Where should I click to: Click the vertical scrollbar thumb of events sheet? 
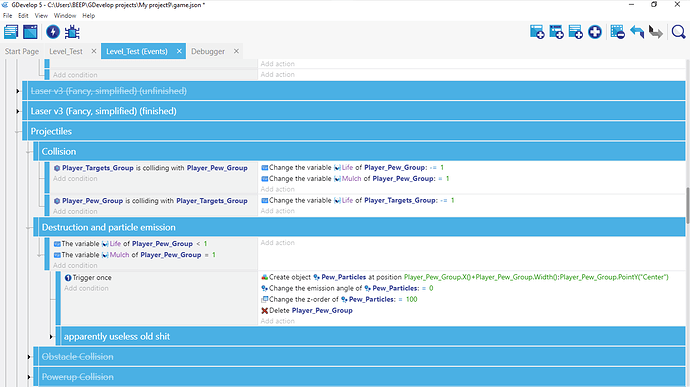coord(687,206)
